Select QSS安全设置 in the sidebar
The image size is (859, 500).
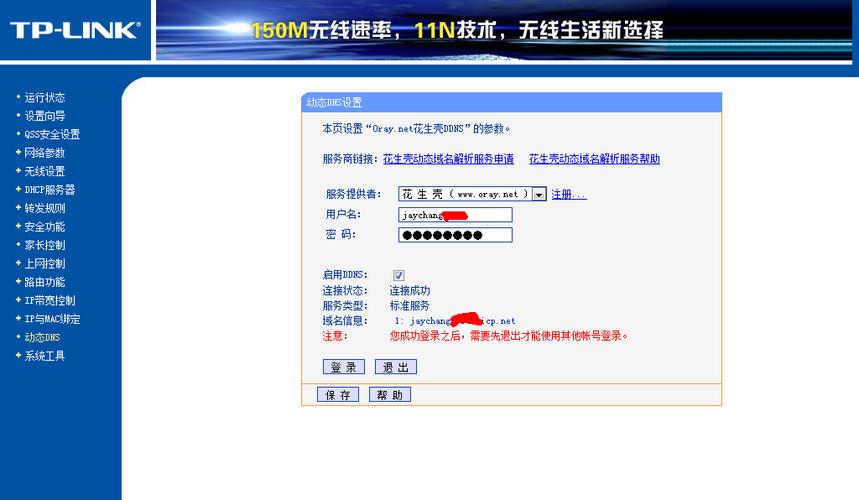click(x=52, y=134)
